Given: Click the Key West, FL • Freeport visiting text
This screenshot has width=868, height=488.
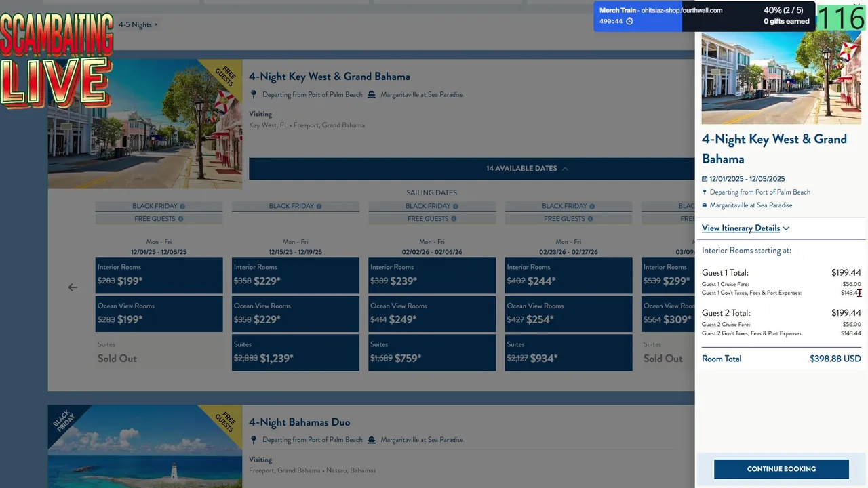Looking at the screenshot, I should 307,125.
